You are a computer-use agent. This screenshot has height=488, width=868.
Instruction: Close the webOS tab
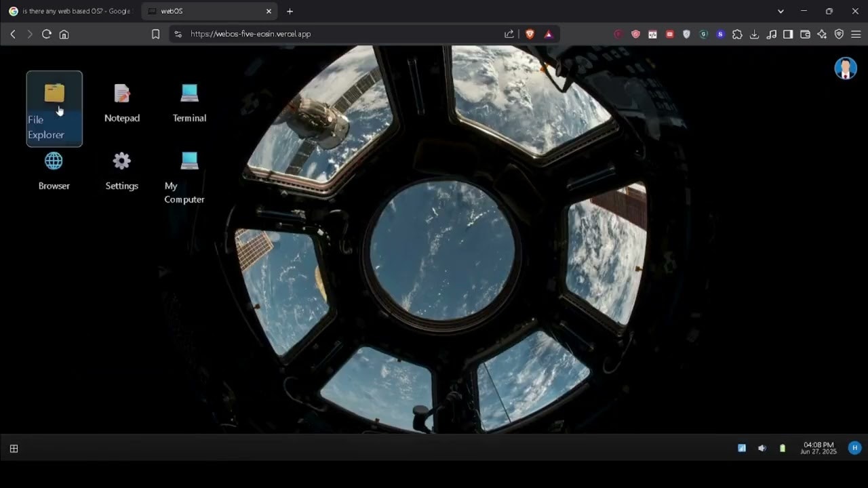coord(269,12)
